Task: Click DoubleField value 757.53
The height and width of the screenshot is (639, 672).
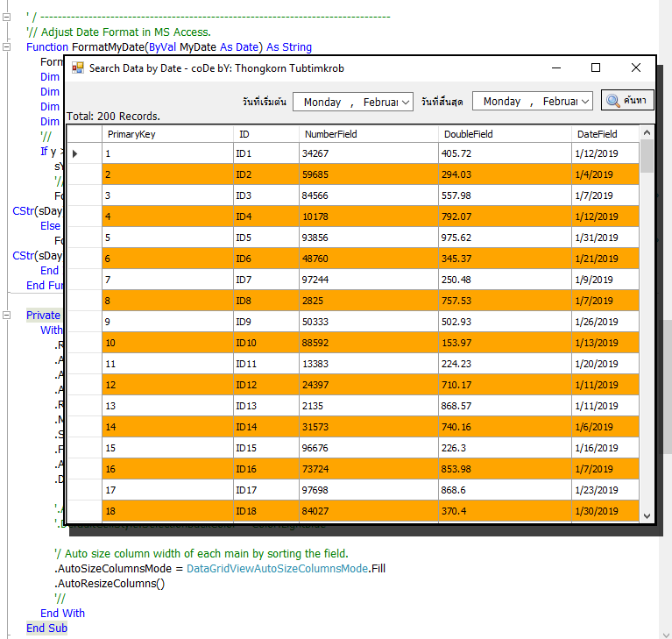Action: [505, 300]
